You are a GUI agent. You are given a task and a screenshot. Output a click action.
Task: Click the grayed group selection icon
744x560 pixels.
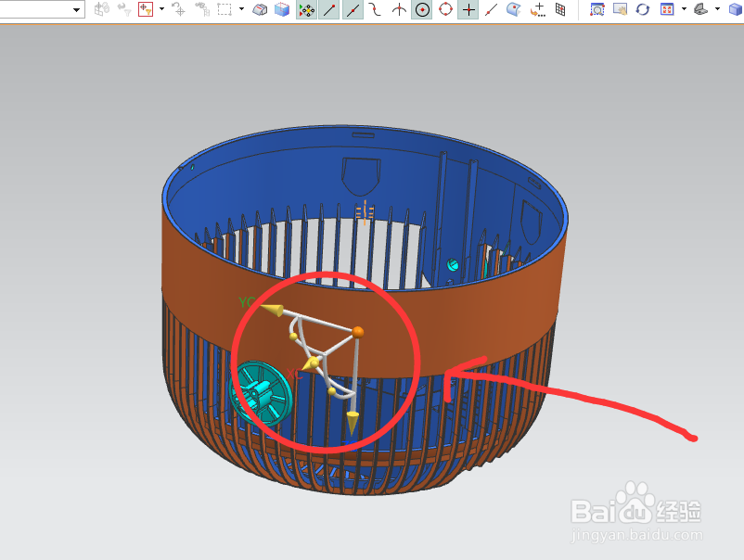tap(101, 9)
